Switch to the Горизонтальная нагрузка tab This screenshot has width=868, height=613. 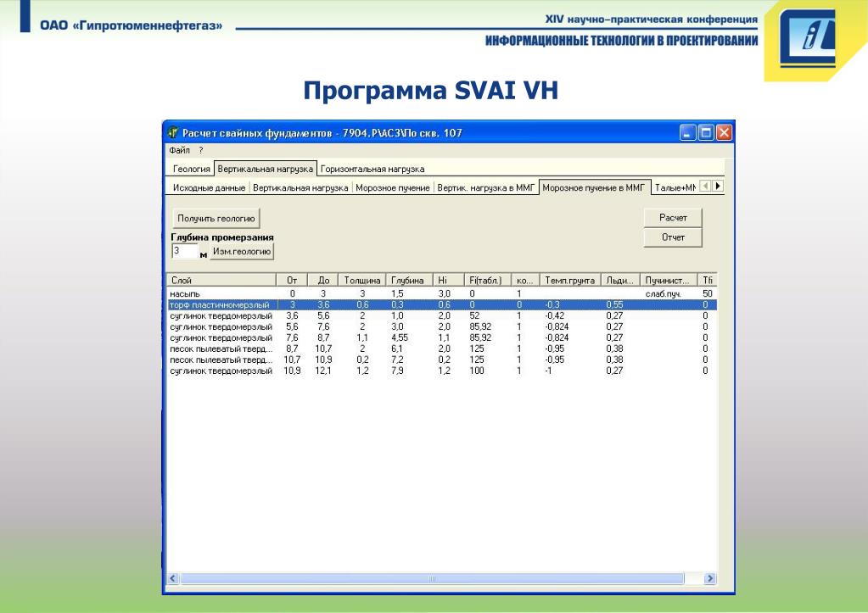(x=372, y=170)
